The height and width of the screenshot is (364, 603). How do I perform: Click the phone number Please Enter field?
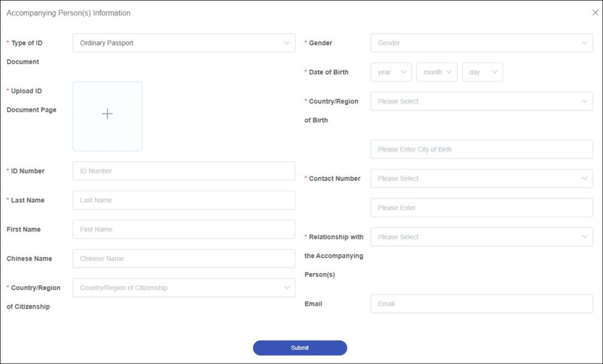coord(481,207)
